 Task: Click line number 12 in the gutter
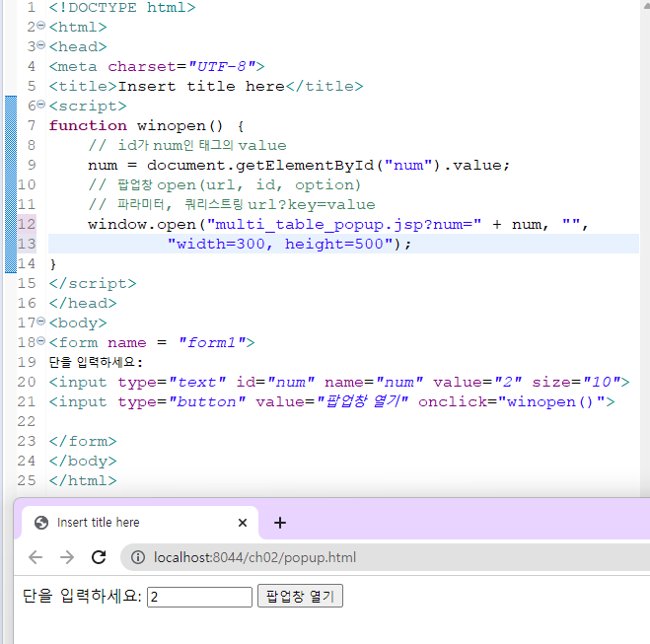tap(27, 224)
